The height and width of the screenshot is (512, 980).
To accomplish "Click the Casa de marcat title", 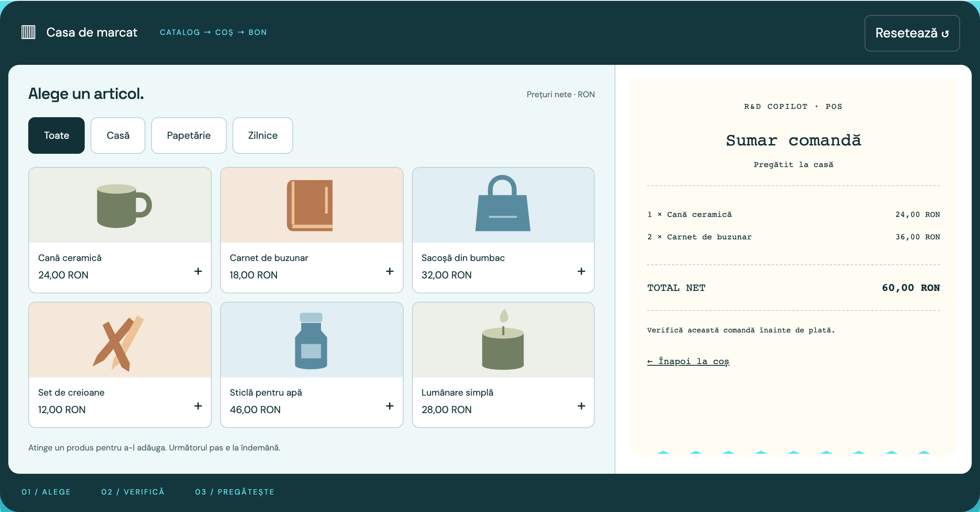I will pos(92,32).
